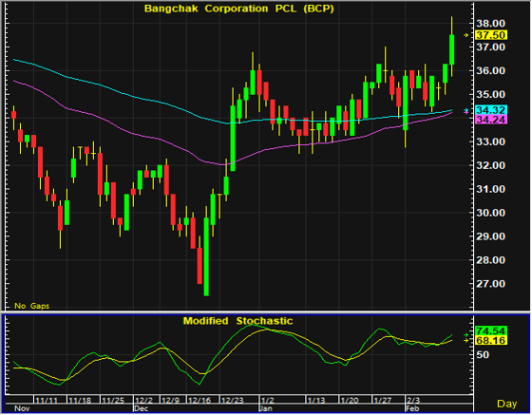Click the No Gaps label

click(x=32, y=306)
